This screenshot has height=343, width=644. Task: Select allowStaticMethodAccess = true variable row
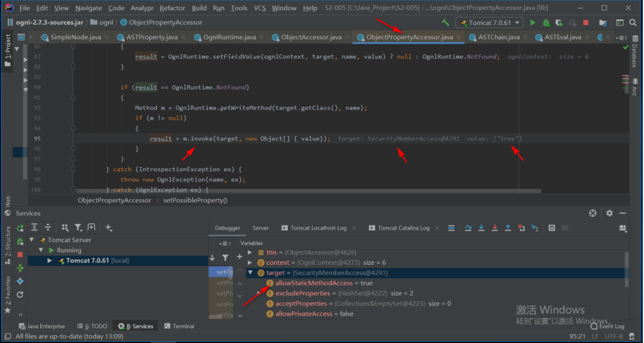tap(437, 283)
